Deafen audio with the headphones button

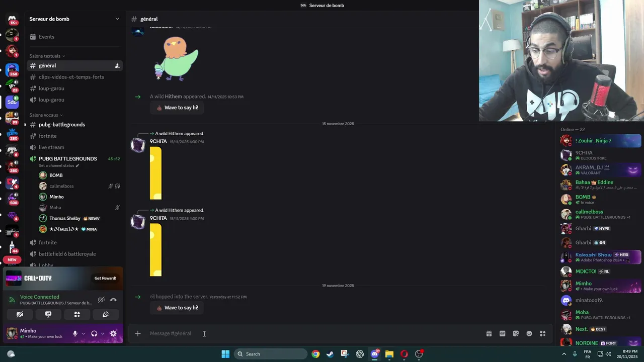point(94,333)
